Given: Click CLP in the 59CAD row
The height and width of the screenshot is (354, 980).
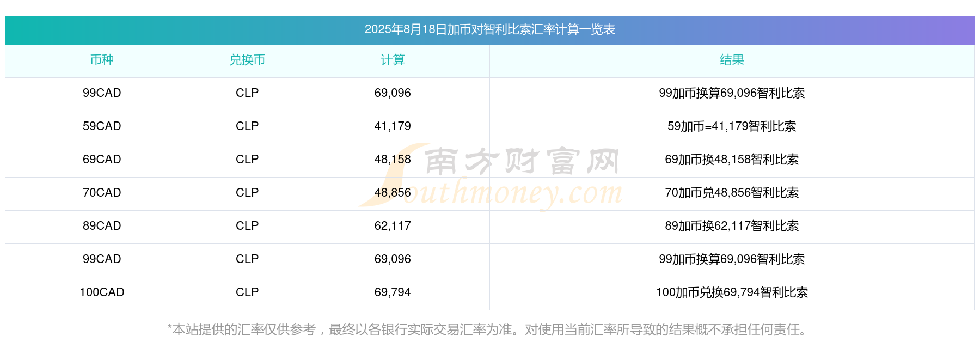Looking at the screenshot, I should pyautogui.click(x=247, y=126).
